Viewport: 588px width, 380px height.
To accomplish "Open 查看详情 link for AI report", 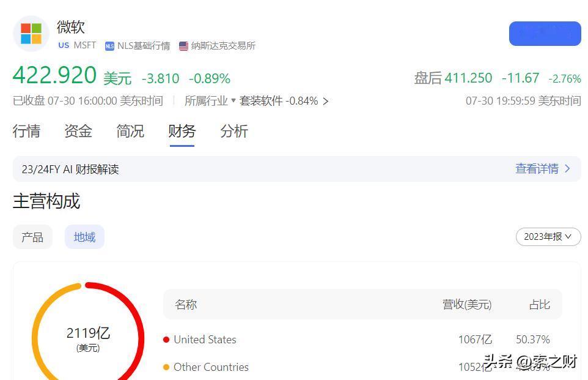I will (x=537, y=169).
